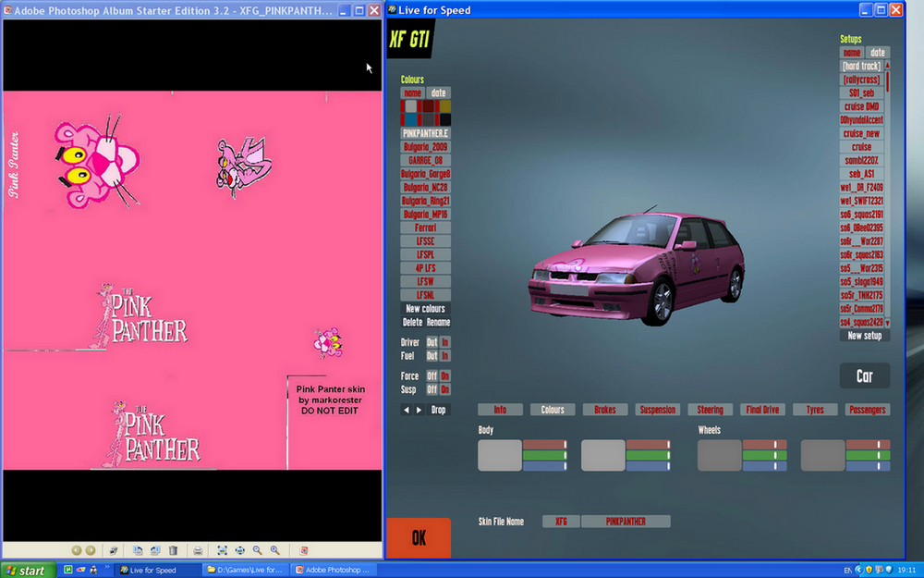924x578 pixels.
Task: Click the setups list scroll down arrow
Action: (887, 323)
